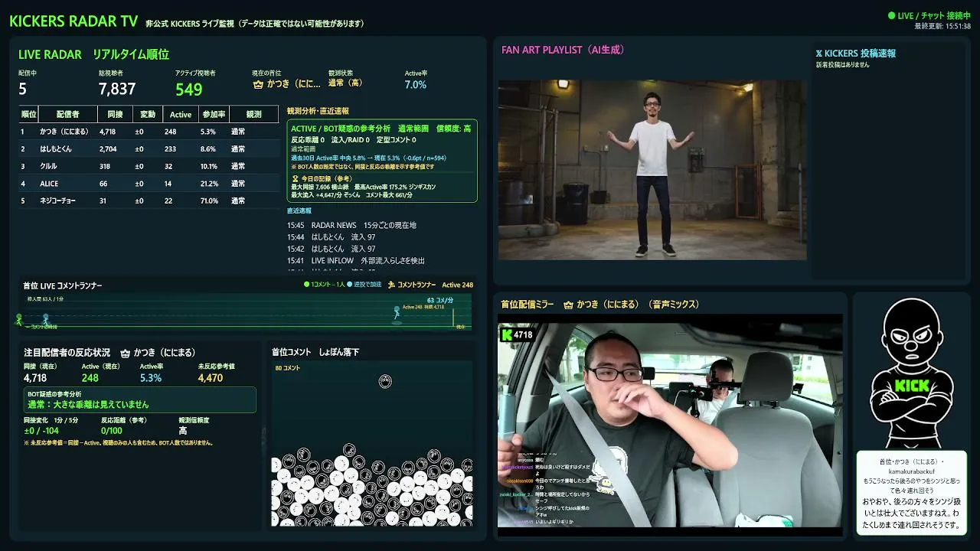
Task: Select the はしもとくん ranking row
Action: pos(149,149)
